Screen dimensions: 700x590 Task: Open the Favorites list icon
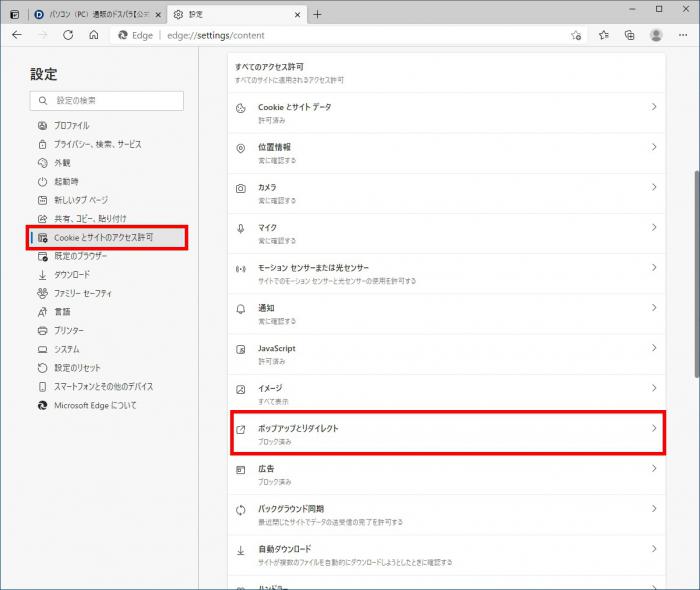tap(604, 35)
